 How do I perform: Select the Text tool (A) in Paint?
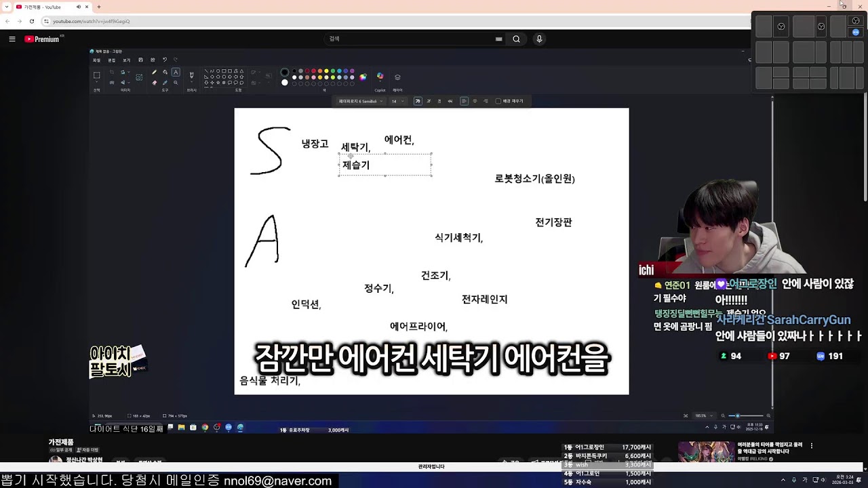tap(176, 72)
